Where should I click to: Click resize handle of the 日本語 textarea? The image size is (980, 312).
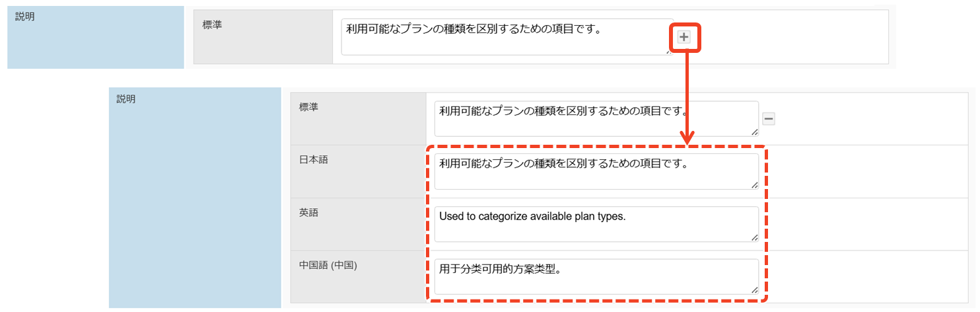tap(754, 185)
